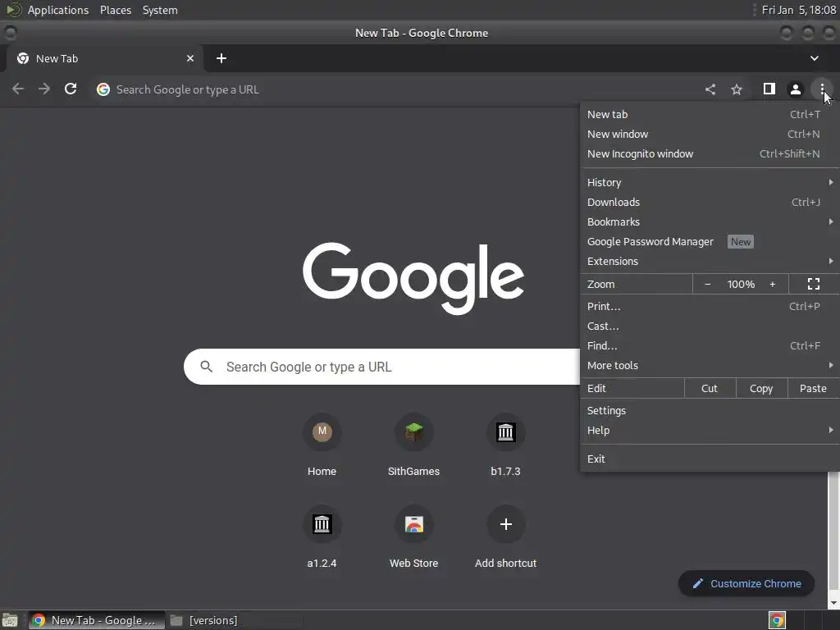Click the clock showing Fri Jan 5, 18:08
This screenshot has width=840, height=630.
point(799,10)
